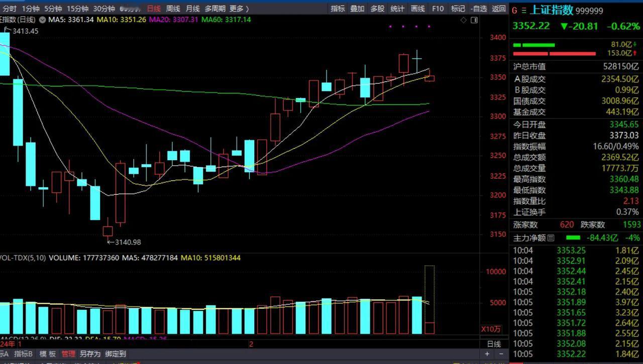Switch to 周线 weekly chart
This screenshot has height=364, width=643.
173,9
